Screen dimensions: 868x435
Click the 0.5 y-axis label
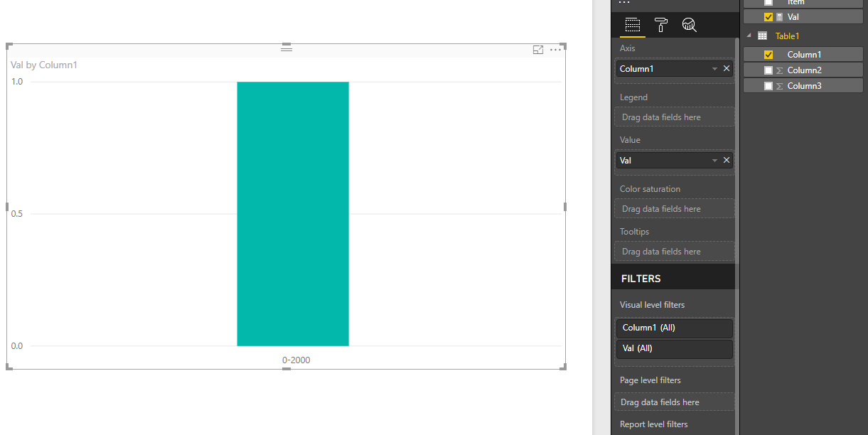pyautogui.click(x=16, y=214)
